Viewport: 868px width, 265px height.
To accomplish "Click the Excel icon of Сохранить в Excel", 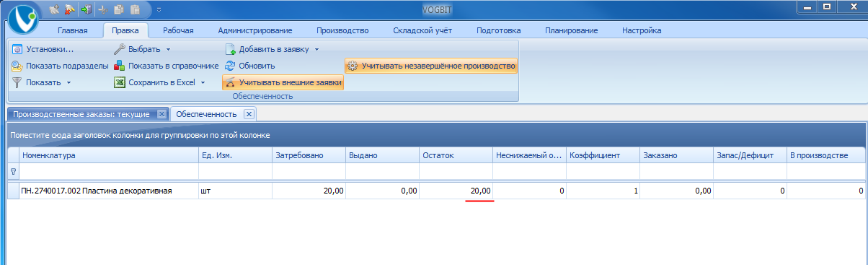I will [120, 82].
